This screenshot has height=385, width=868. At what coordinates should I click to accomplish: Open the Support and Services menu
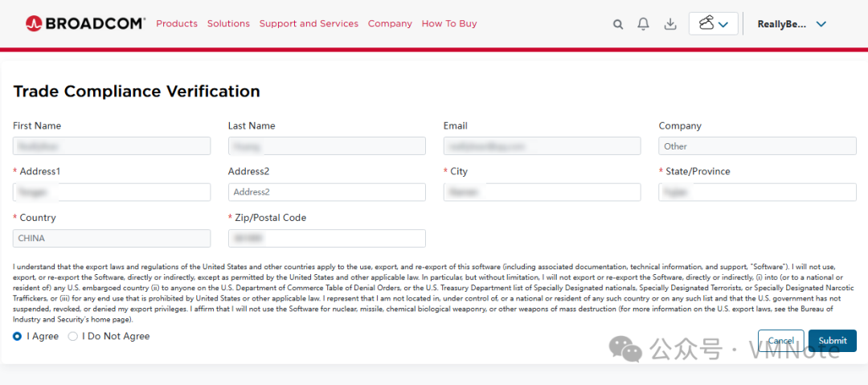(309, 23)
